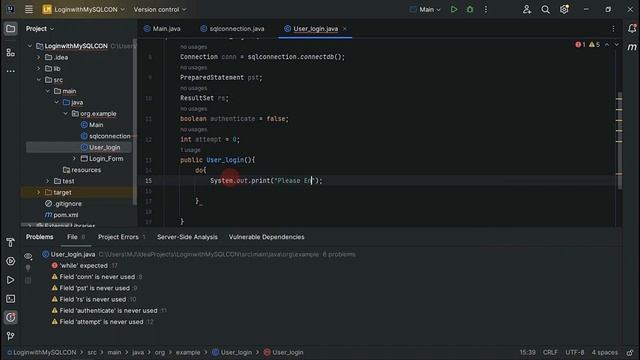Toggle the Project tool window folder icon
The height and width of the screenshot is (360, 640).
coord(11,29)
